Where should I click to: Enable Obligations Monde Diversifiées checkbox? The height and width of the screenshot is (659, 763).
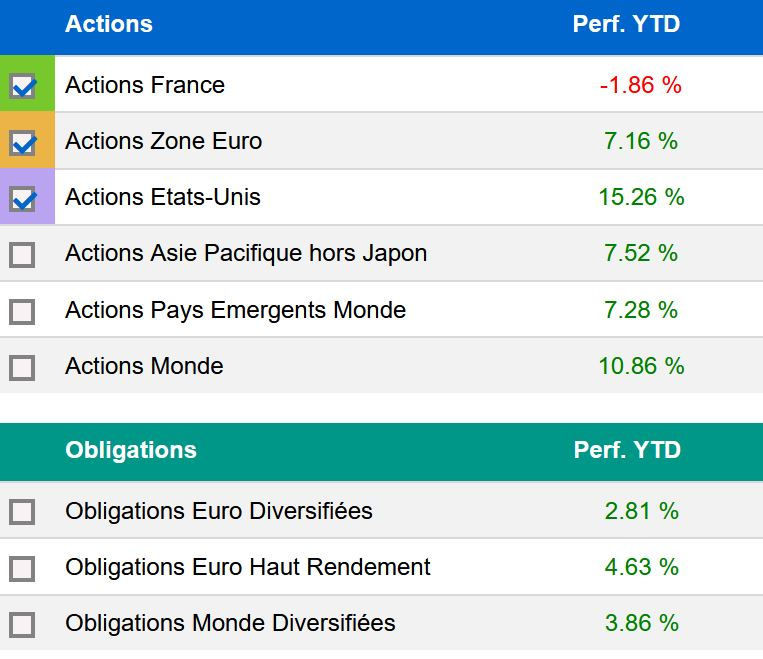pos(22,624)
